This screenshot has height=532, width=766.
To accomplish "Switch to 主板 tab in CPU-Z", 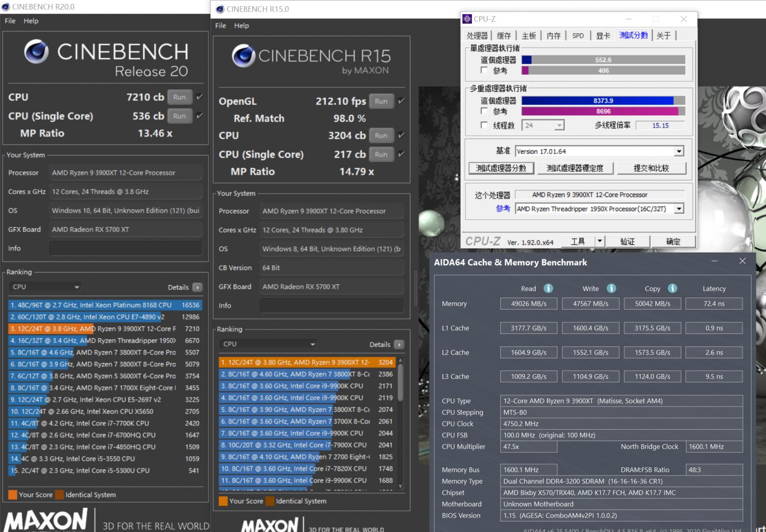I will pos(529,35).
